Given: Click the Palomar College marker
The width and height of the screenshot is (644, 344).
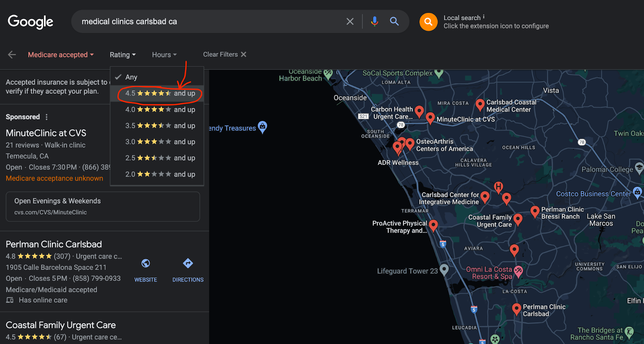Looking at the screenshot, I should click(639, 168).
